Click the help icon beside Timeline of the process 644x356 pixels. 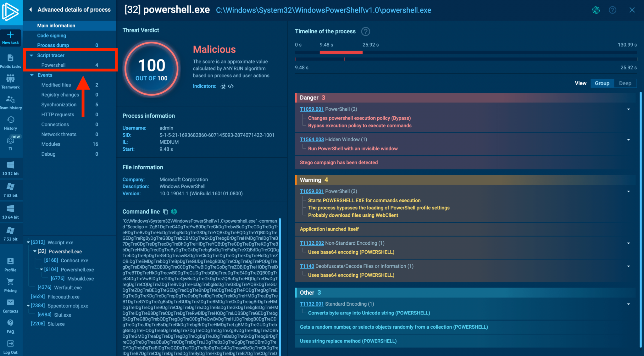pyautogui.click(x=365, y=31)
